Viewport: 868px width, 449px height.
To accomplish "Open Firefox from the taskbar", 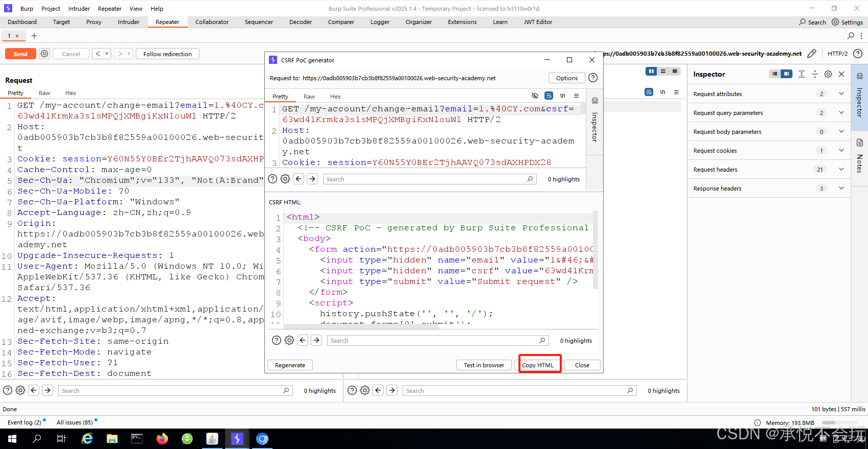I will 162,439.
